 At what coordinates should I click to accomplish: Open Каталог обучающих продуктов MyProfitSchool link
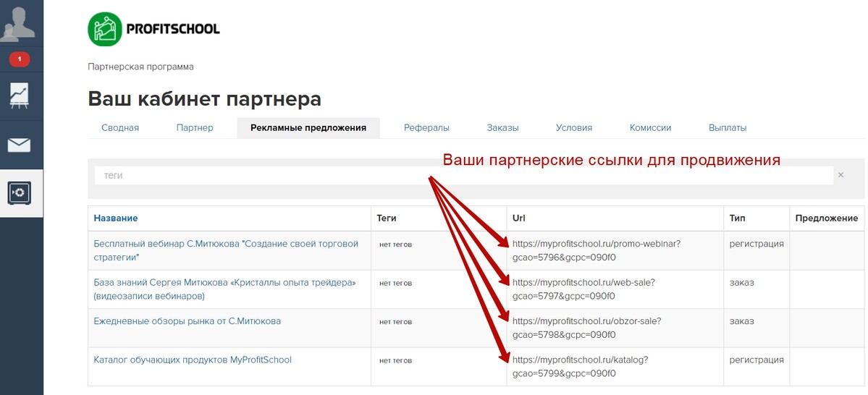(x=193, y=360)
